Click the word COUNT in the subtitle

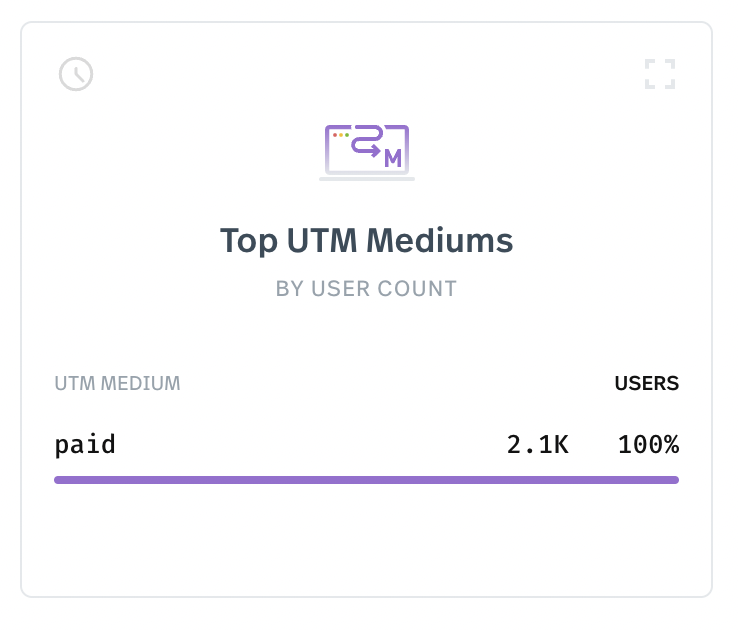click(x=417, y=288)
